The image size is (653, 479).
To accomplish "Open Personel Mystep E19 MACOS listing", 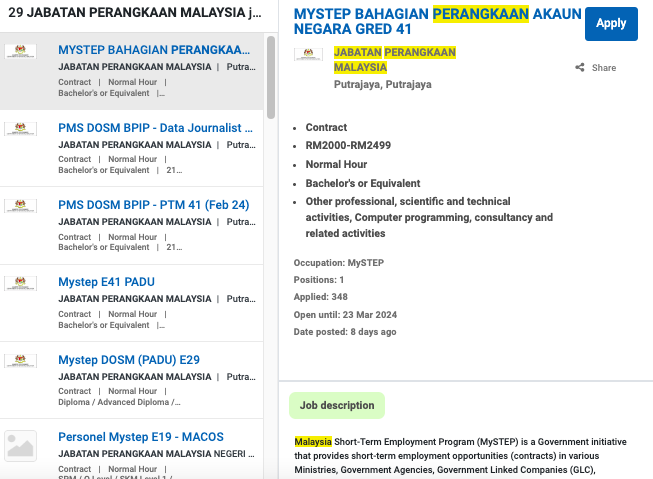I will 140,437.
